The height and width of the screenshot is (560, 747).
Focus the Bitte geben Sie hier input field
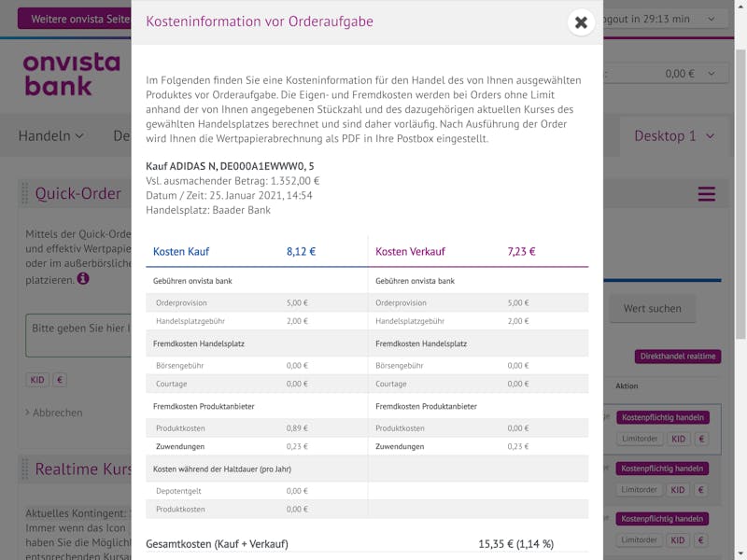[78, 335]
